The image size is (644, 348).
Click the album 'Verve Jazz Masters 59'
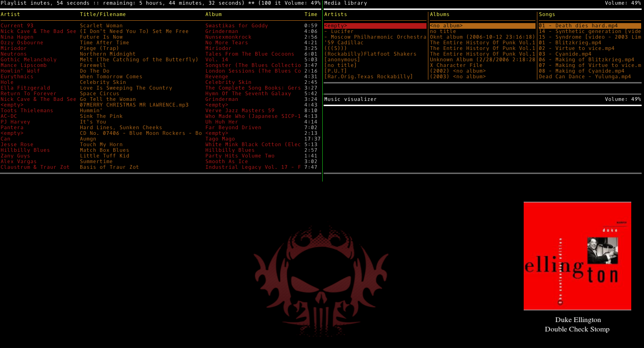pos(240,111)
